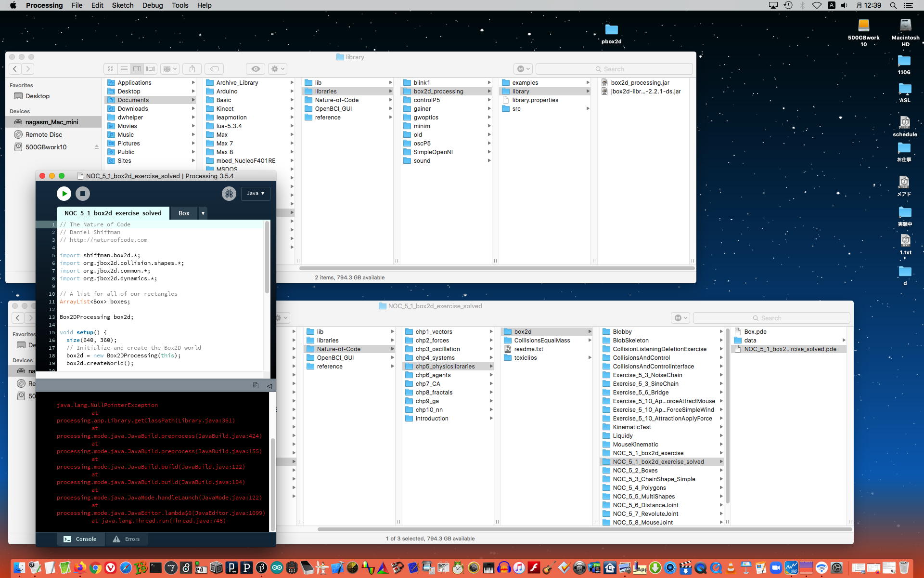This screenshot has height=578, width=924.
Task: Switch to the Box tab
Action: tap(184, 213)
